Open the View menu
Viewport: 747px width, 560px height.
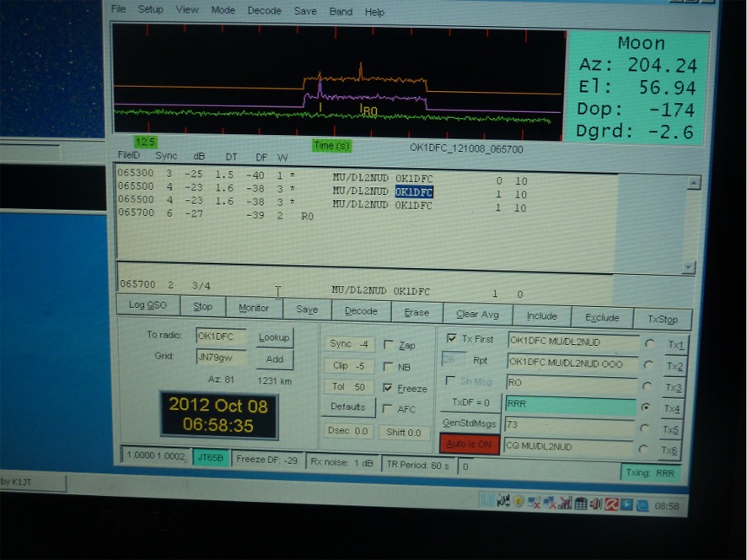(x=187, y=9)
